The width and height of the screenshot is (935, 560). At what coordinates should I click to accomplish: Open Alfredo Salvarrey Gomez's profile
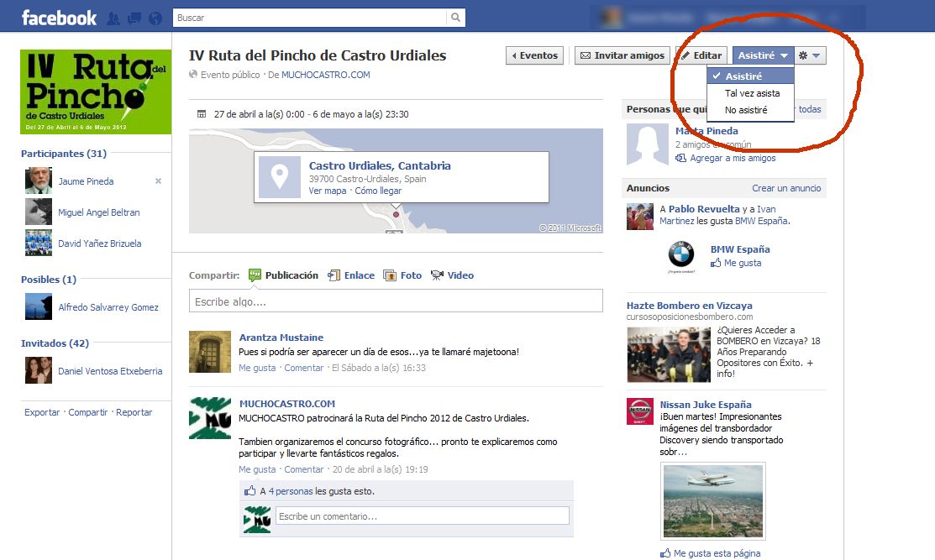pyautogui.click(x=108, y=306)
